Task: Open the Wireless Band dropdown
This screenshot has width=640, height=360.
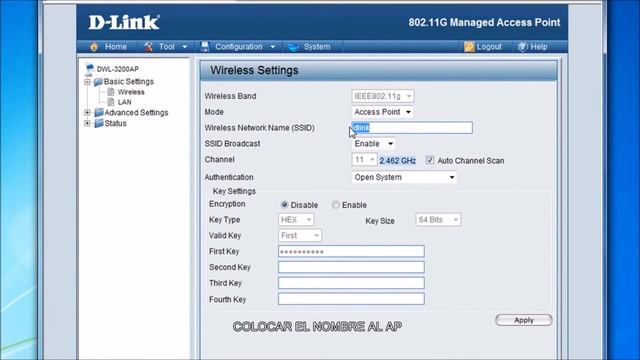Action: point(383,96)
